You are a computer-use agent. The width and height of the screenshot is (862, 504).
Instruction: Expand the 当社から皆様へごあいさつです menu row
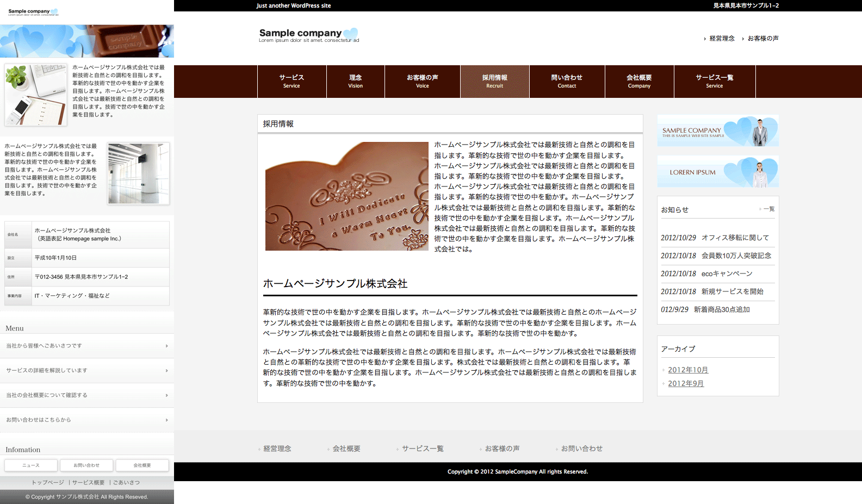(x=87, y=346)
